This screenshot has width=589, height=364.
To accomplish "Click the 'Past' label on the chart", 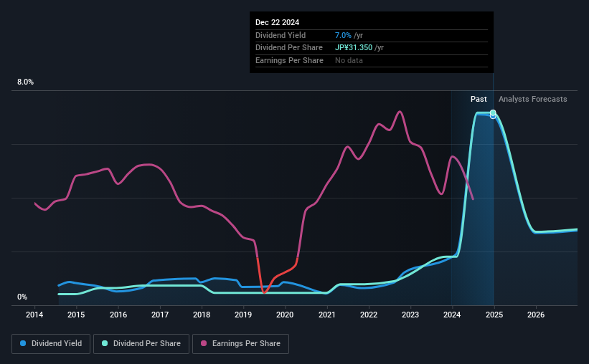I will pyautogui.click(x=479, y=99).
